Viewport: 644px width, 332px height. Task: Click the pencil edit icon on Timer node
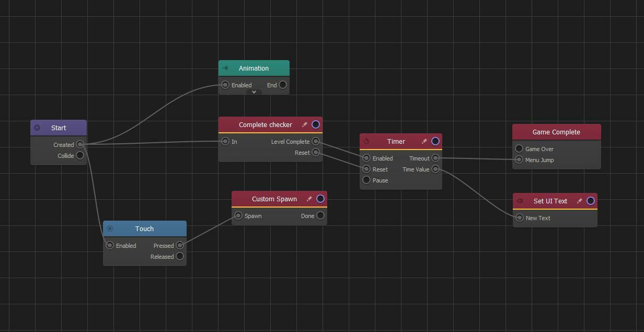coord(424,141)
